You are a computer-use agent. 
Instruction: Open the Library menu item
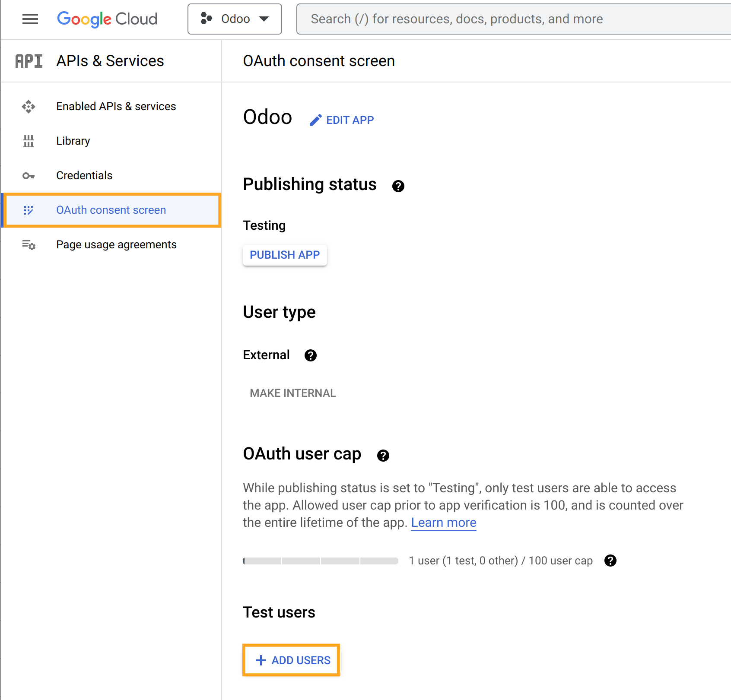(x=111, y=141)
